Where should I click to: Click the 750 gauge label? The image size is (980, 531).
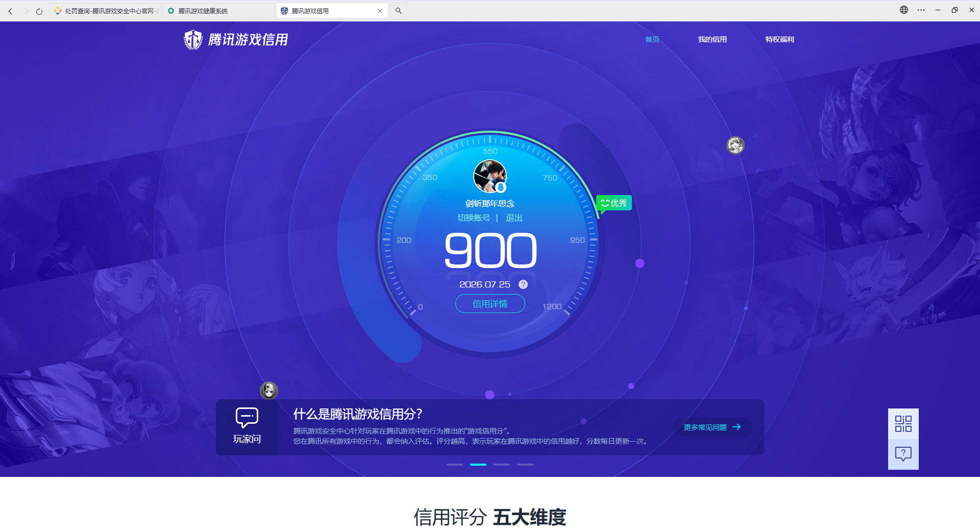tap(550, 178)
